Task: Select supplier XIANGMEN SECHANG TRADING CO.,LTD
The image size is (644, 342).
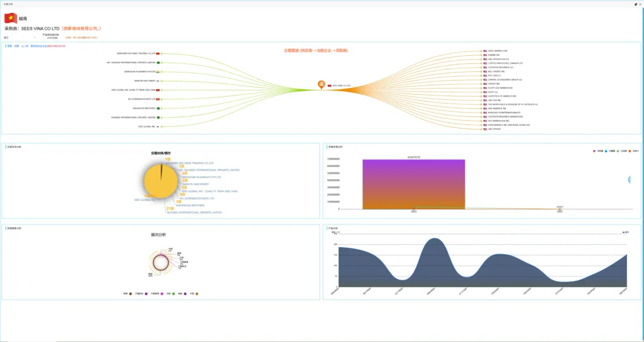Action: (x=136, y=53)
